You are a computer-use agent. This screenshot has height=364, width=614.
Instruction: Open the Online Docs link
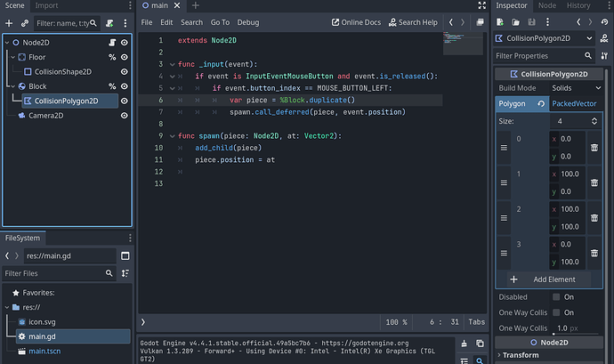tap(356, 22)
